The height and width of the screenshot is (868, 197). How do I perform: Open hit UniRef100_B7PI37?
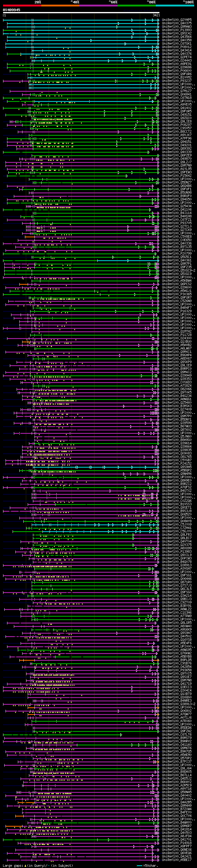(177, 761)
